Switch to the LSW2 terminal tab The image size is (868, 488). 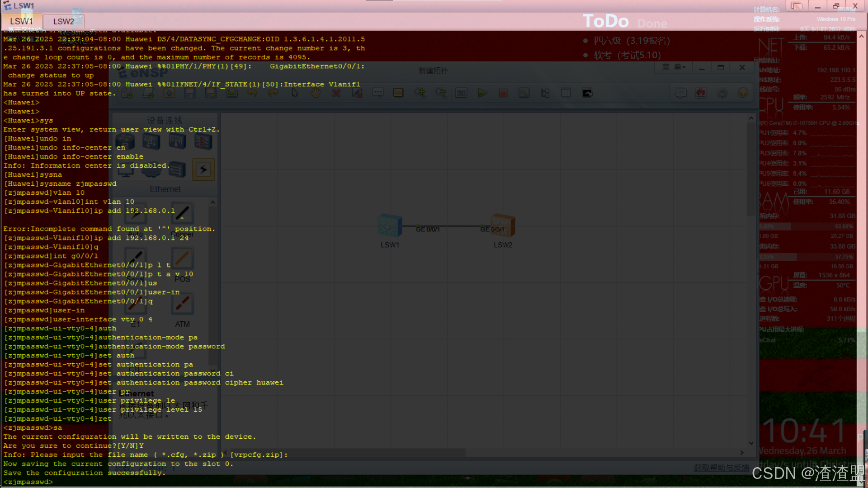(64, 21)
